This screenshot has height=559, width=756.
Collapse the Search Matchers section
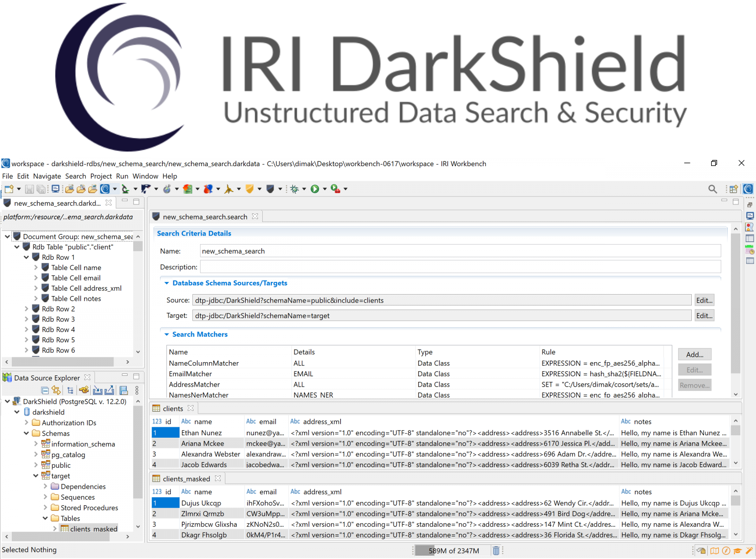click(x=166, y=335)
